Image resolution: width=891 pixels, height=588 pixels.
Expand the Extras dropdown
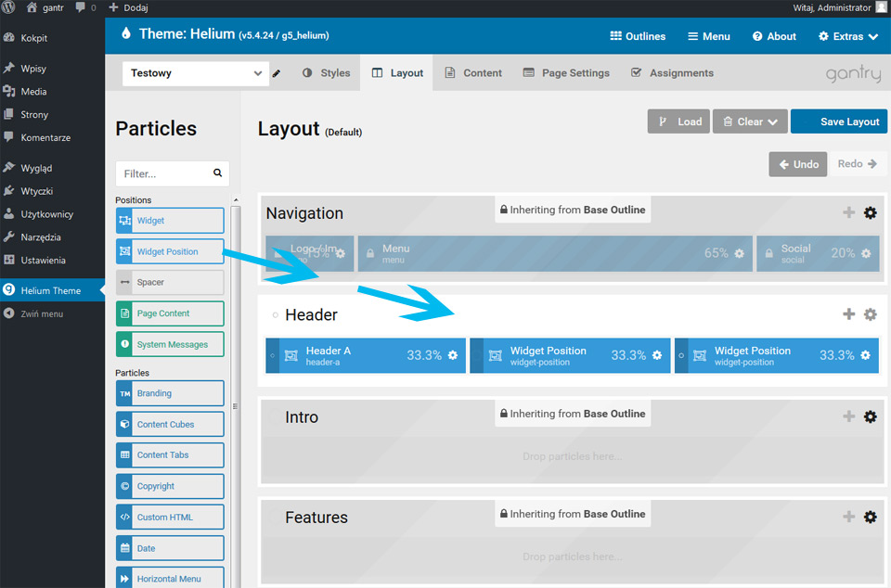(x=848, y=36)
